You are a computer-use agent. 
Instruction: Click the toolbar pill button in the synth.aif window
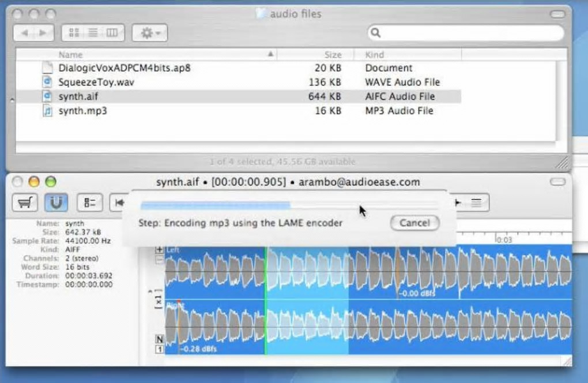click(x=557, y=182)
